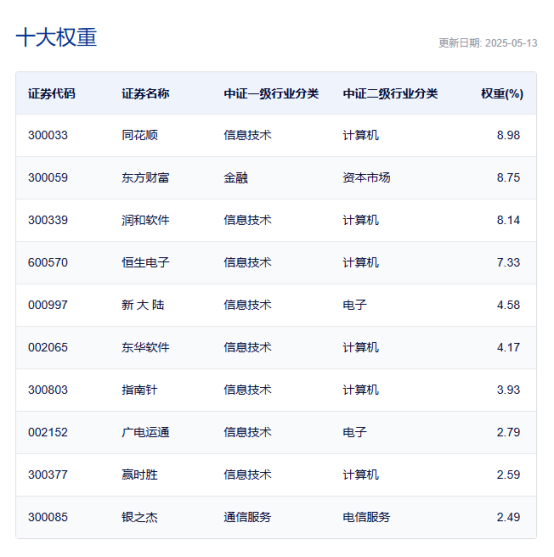Click the 证券名称 column header
This screenshot has height=557, width=554.
tap(145, 94)
